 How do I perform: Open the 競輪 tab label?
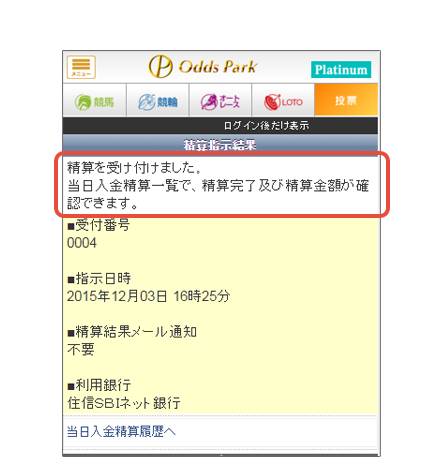coord(167,102)
